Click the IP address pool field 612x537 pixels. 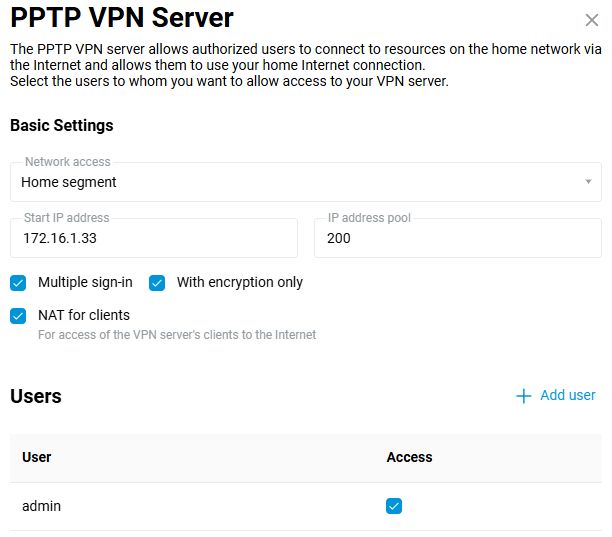tap(457, 239)
